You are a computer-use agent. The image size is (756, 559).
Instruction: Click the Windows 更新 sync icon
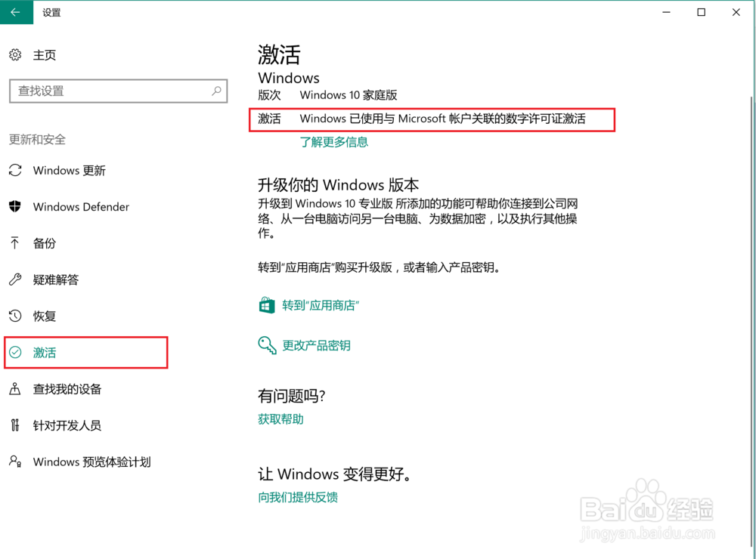[x=15, y=170]
